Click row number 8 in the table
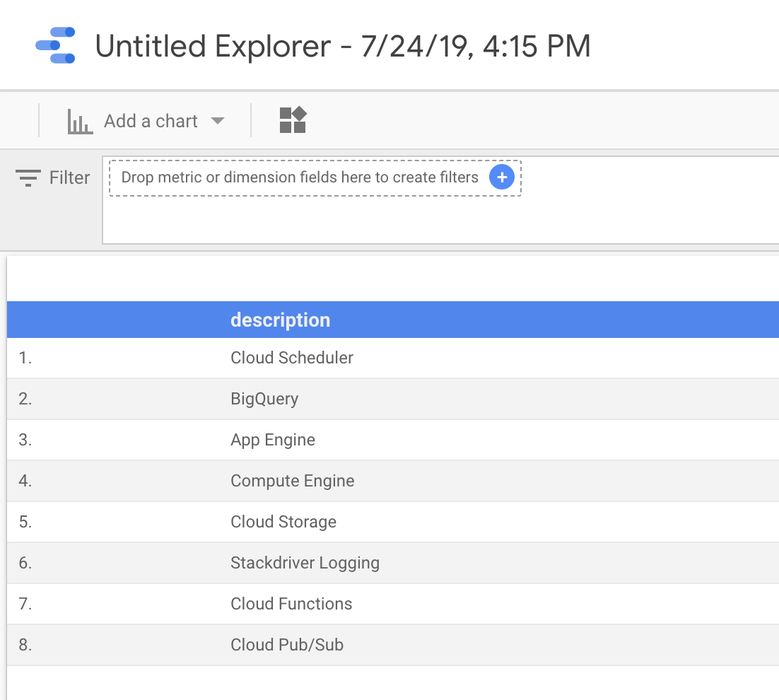Screen dimensions: 779x700 25,645
